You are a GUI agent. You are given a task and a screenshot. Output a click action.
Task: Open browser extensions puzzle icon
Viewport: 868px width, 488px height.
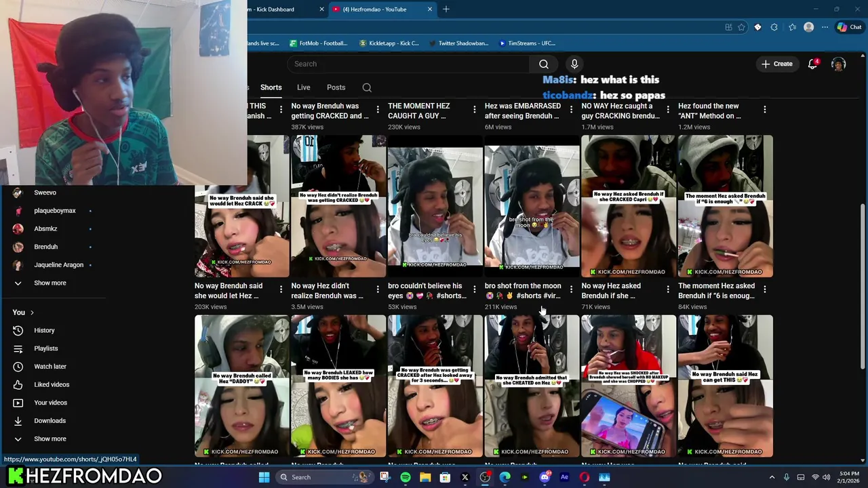pos(774,27)
